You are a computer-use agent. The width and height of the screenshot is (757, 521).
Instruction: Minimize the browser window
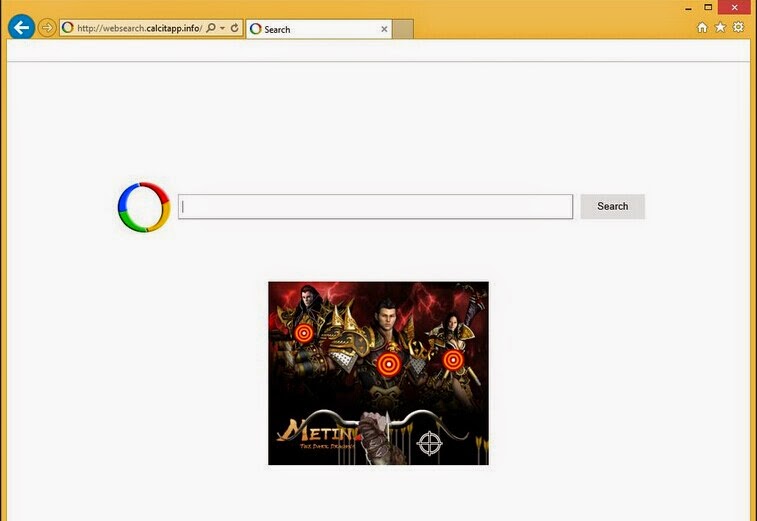pos(688,8)
